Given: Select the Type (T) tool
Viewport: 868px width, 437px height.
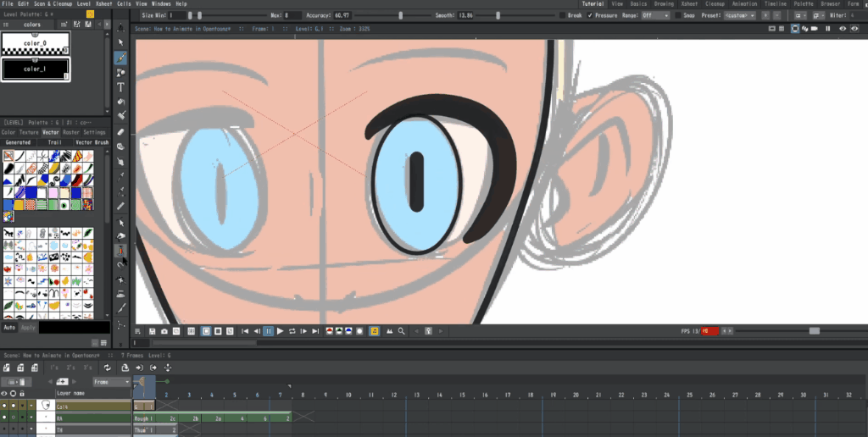Looking at the screenshot, I should click(x=120, y=87).
